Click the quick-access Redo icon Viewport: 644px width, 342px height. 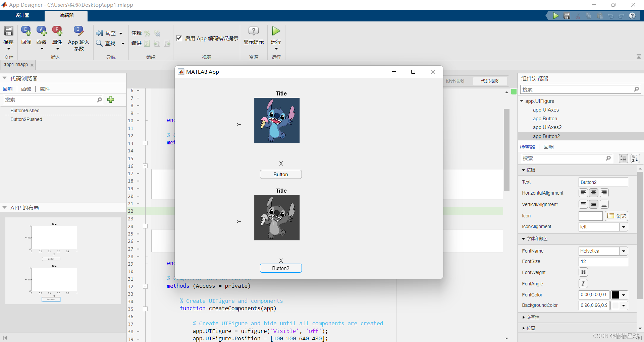[x=621, y=16]
